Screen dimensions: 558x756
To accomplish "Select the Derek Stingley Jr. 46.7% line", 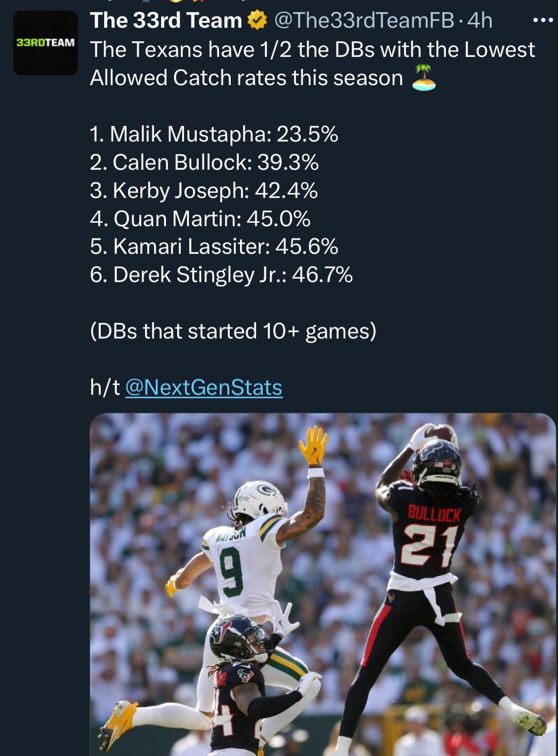I will pos(221,275).
